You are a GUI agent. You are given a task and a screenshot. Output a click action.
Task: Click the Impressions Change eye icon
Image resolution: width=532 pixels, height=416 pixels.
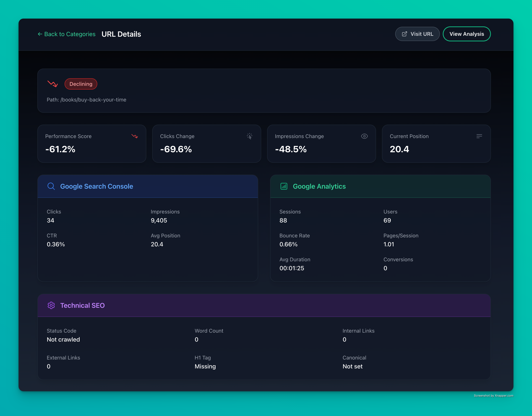[364, 136]
